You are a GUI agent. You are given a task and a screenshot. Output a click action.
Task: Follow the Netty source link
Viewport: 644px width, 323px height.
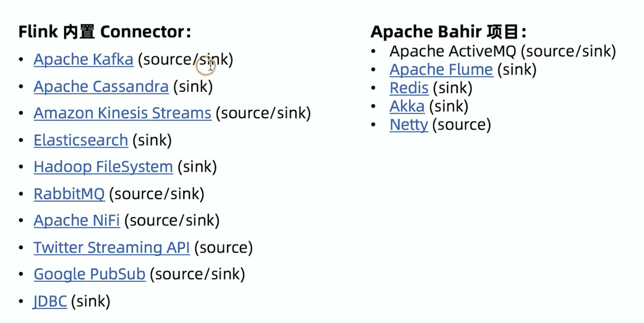click(x=409, y=125)
